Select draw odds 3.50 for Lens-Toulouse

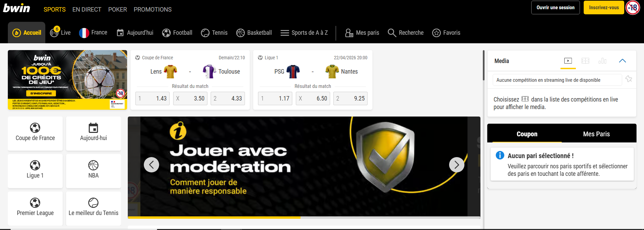coord(190,98)
